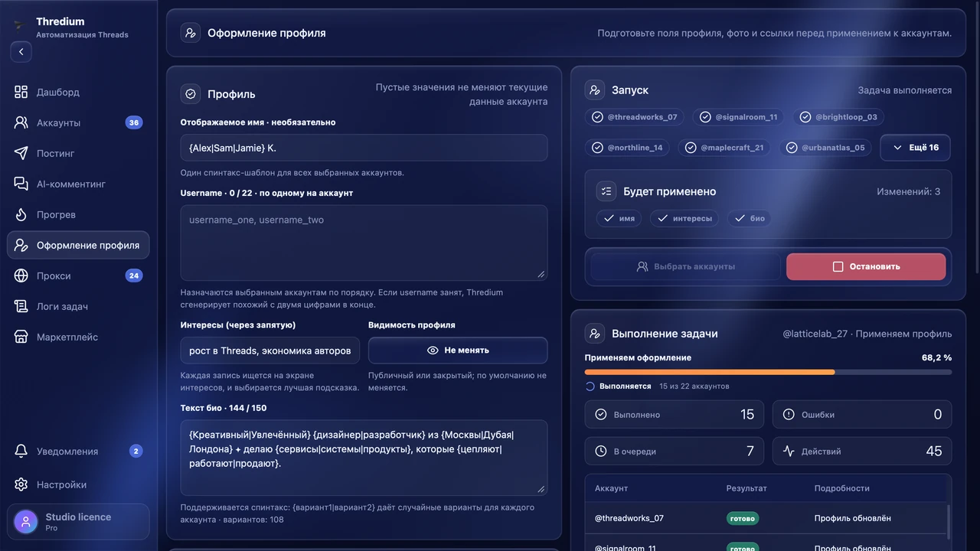Screen dimensions: 980x551
Task: Click inside the Текст био textarea
Action: pos(364,458)
